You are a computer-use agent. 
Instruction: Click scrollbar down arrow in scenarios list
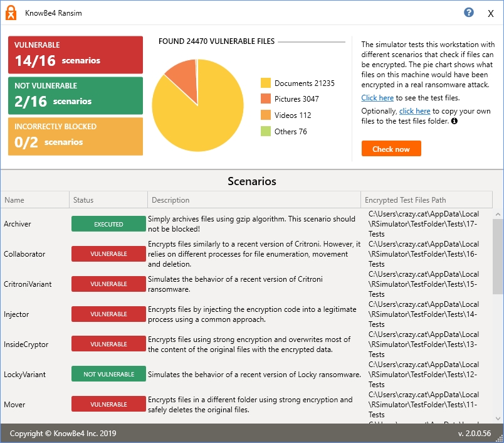498,419
